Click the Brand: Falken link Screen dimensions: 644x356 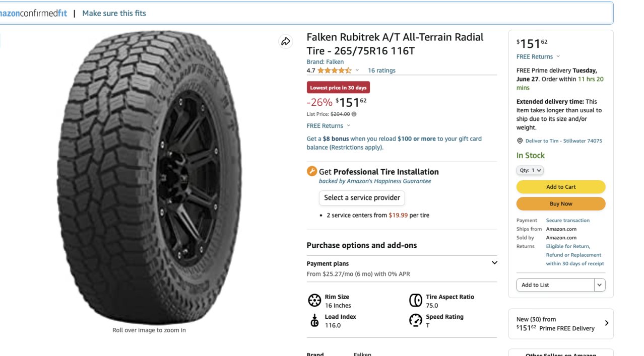[325, 62]
